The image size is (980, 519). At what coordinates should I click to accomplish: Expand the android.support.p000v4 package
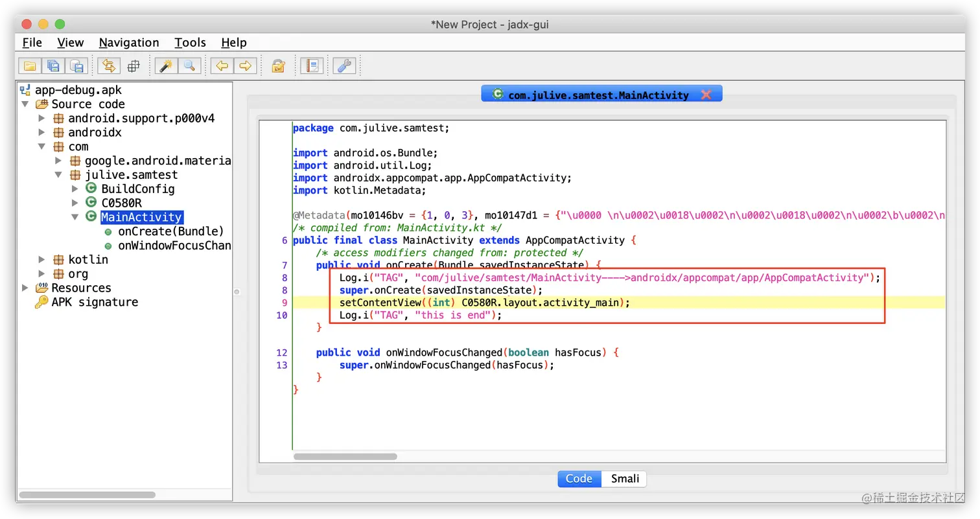[41, 118]
